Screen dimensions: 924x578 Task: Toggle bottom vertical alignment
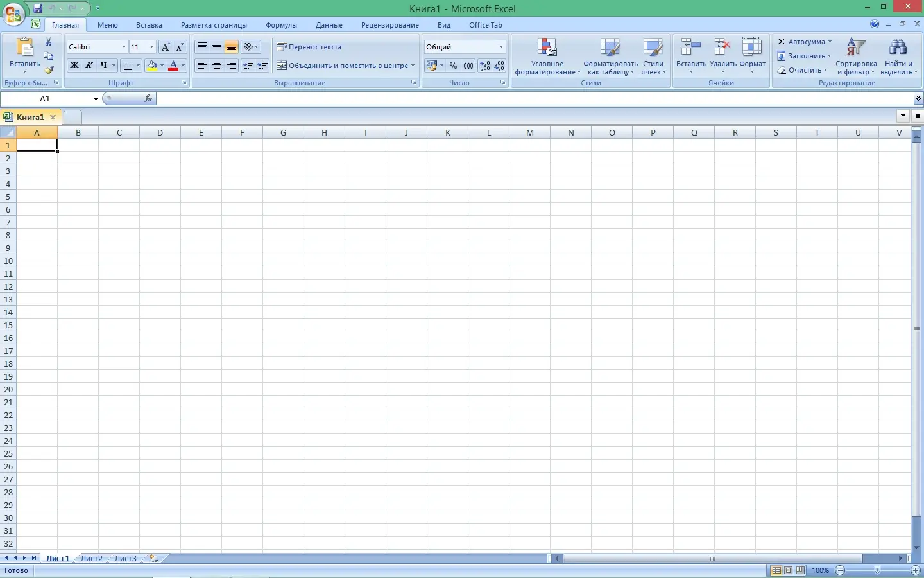tap(232, 47)
